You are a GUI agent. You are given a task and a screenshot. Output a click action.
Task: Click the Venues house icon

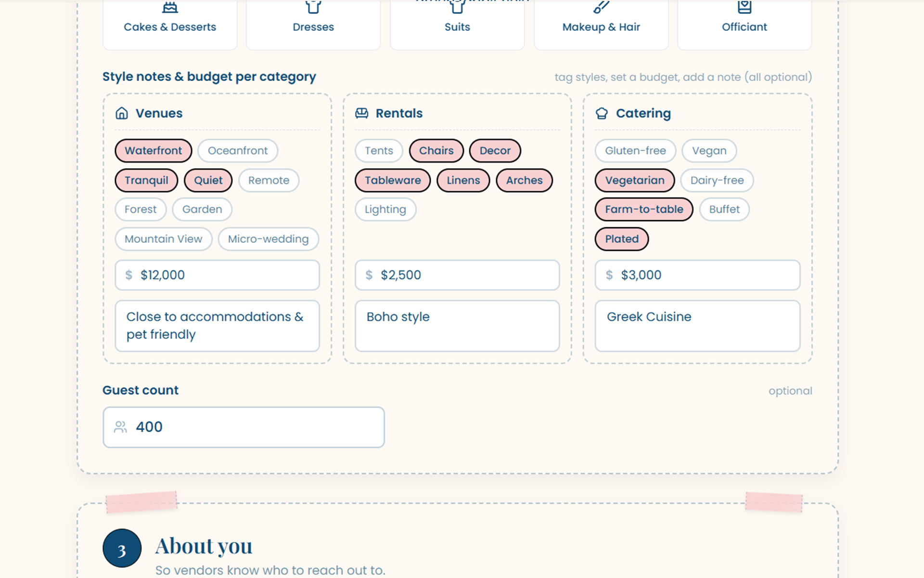click(x=122, y=113)
